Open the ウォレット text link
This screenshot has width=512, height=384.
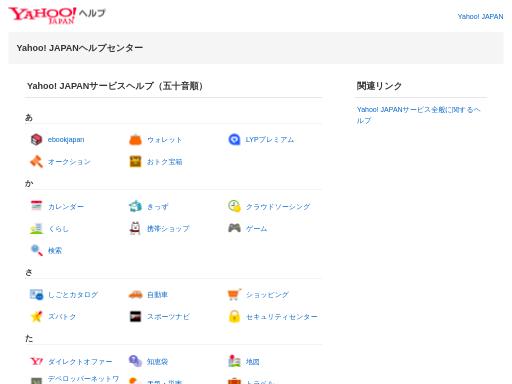coord(165,140)
